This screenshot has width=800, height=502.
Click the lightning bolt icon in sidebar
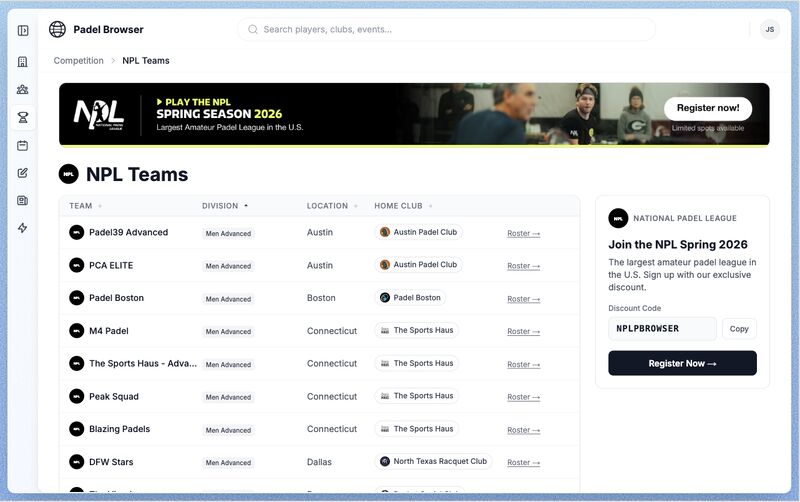pos(23,228)
